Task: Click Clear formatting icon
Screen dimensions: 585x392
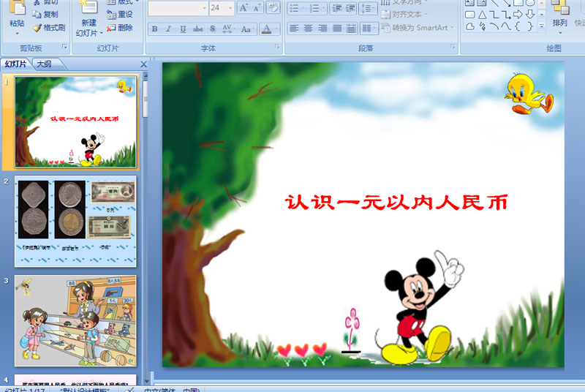Action: (273, 8)
